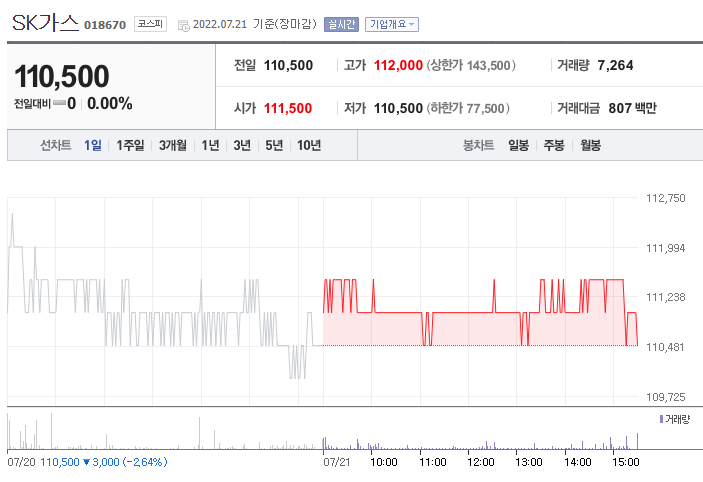Click the 13:00 time label
The image size is (703, 482).
click(529, 462)
